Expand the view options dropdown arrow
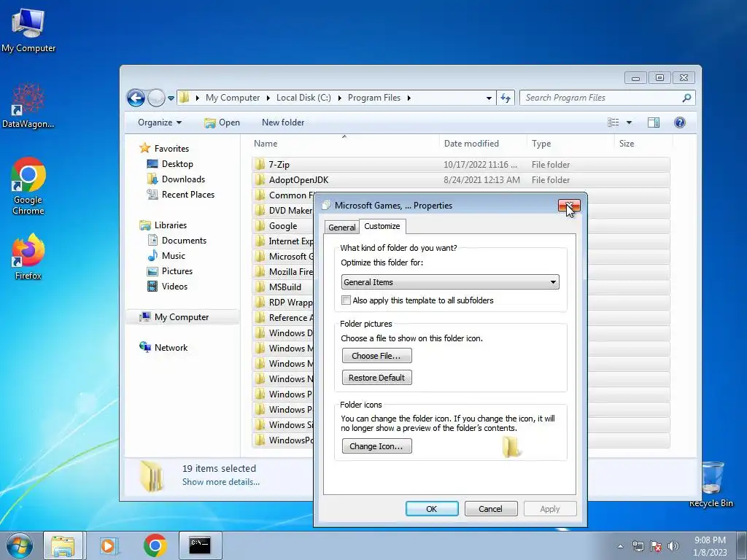Viewport: 747px width, 560px height. pos(629,122)
